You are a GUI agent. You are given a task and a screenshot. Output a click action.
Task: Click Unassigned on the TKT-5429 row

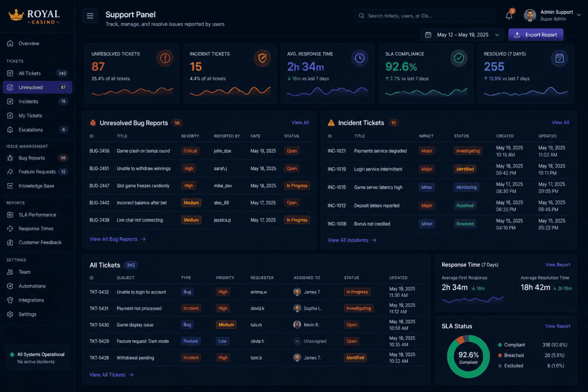(x=315, y=341)
